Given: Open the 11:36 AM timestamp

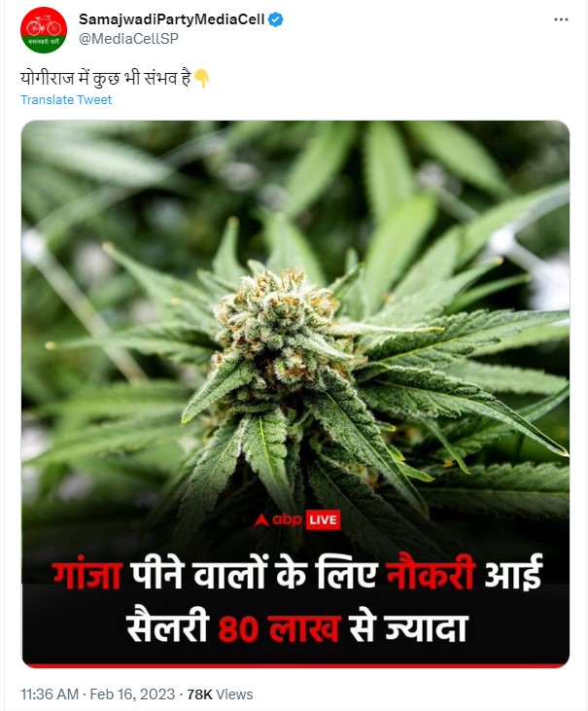Looking at the screenshot, I should pos(50,694).
